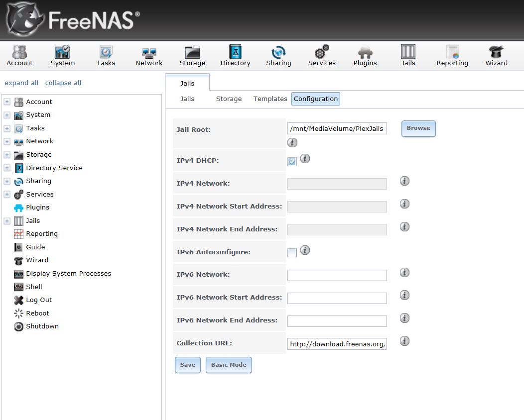Click the expand all link
The image size is (524, 420).
pyautogui.click(x=21, y=83)
